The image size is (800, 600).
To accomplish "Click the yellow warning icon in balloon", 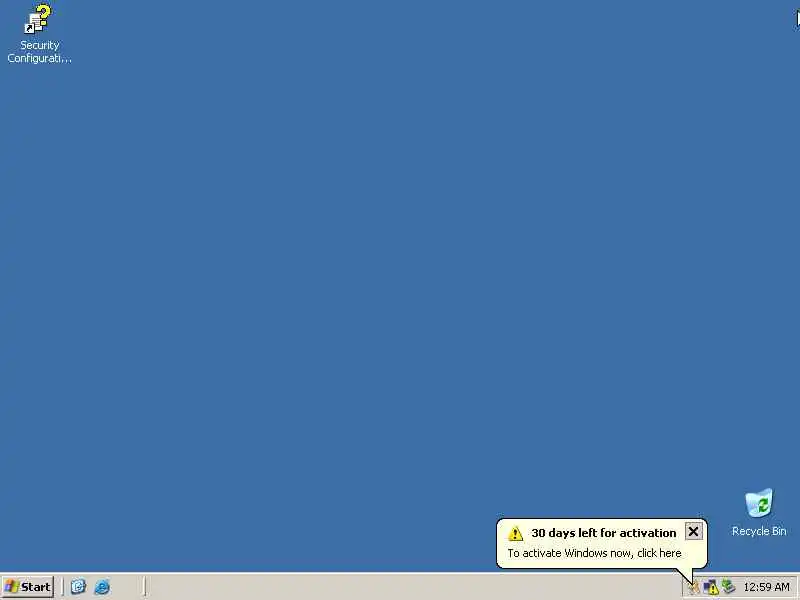I will pyautogui.click(x=515, y=533).
